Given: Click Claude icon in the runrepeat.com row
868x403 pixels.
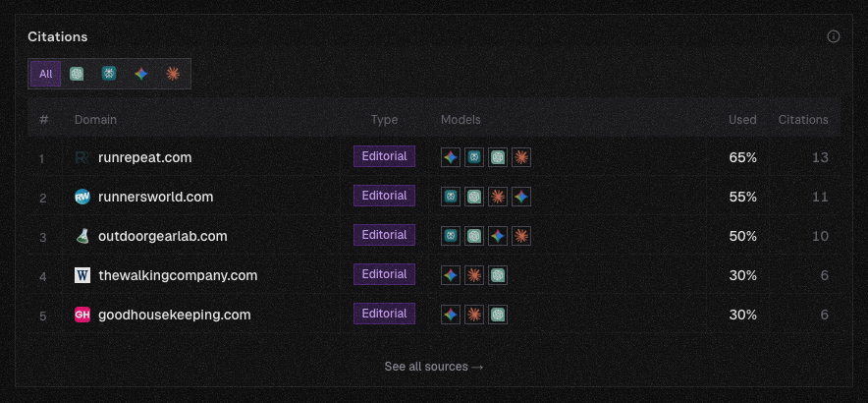Looking at the screenshot, I should [x=521, y=157].
